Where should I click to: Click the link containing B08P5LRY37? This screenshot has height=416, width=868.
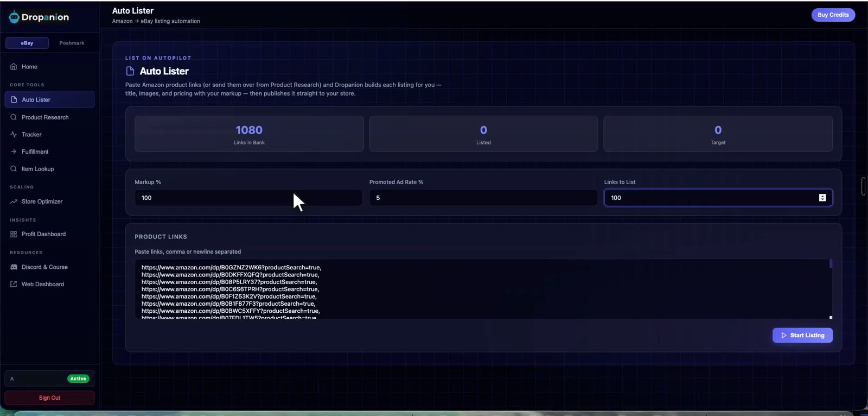point(229,282)
